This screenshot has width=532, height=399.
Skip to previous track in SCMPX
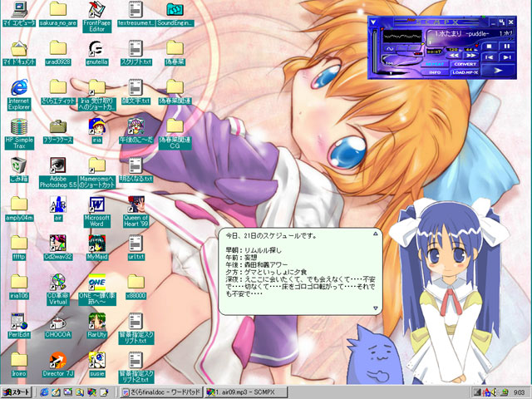489,57
